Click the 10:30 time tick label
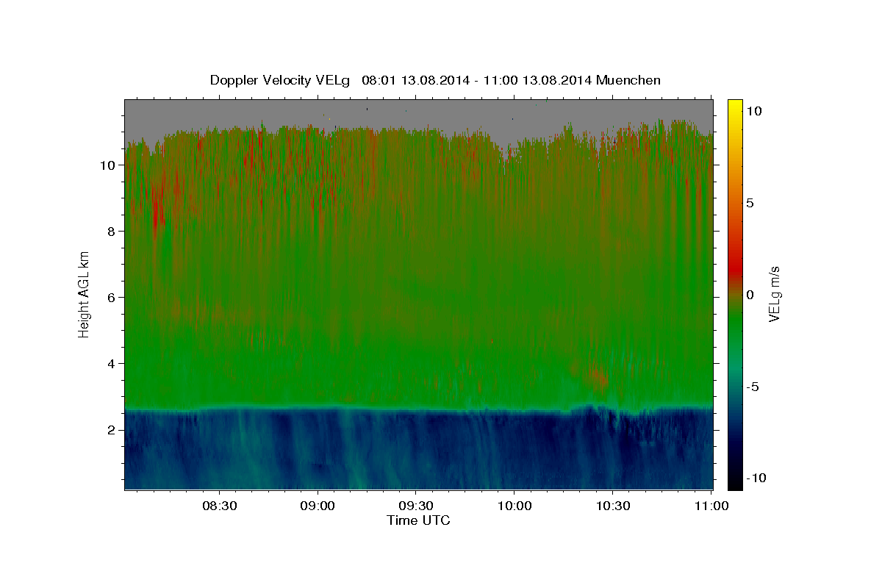The width and height of the screenshot is (882, 588). [x=612, y=506]
